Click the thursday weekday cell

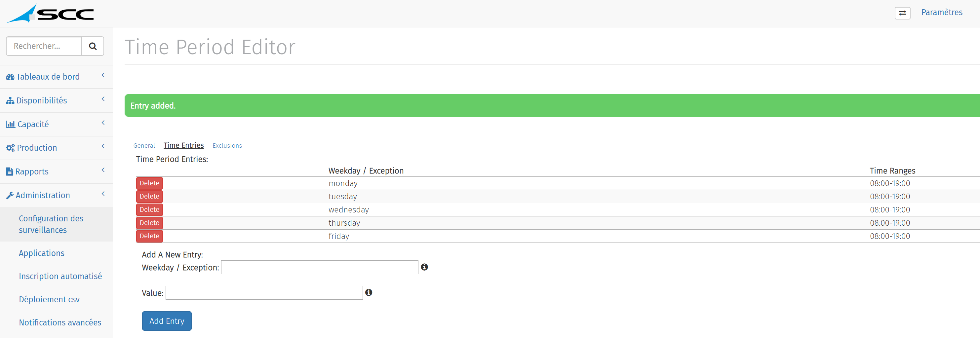pos(344,223)
